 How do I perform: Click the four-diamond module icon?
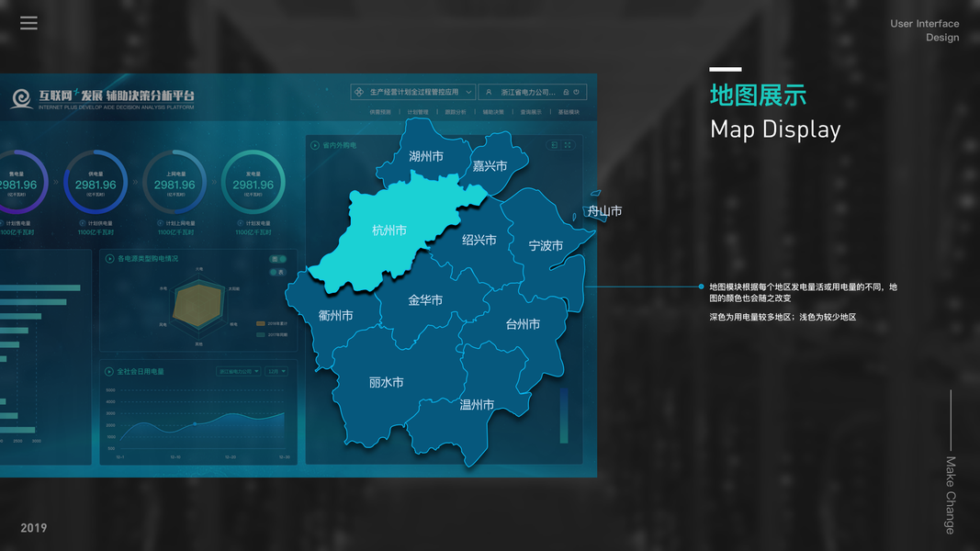click(359, 92)
